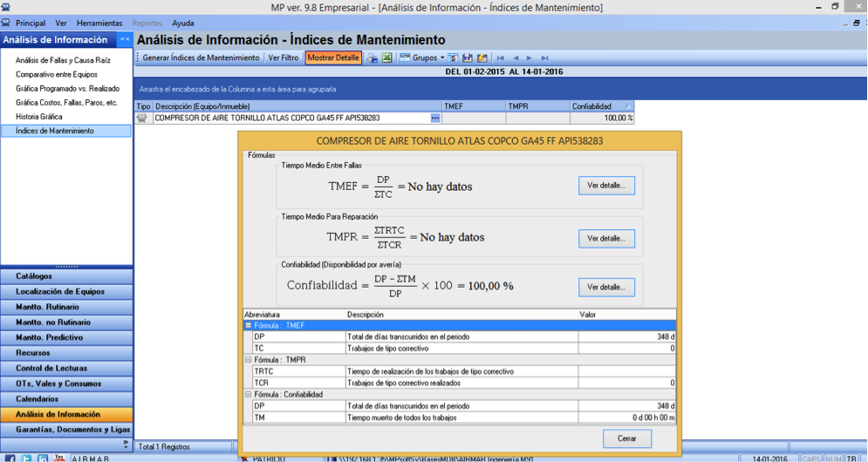Click the equipment type icon in row
The height and width of the screenshot is (462, 868).
click(143, 118)
